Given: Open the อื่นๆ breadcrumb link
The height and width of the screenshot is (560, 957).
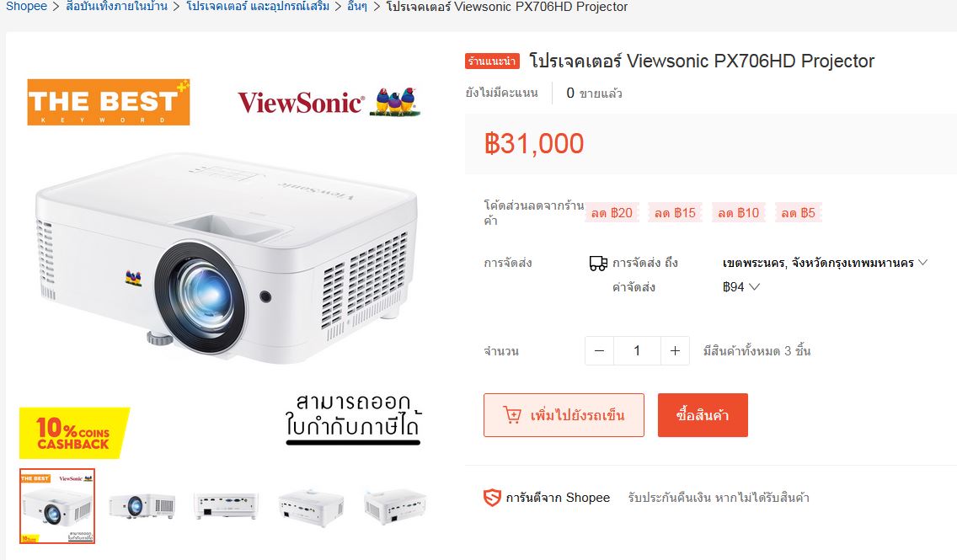Looking at the screenshot, I should click(x=357, y=7).
